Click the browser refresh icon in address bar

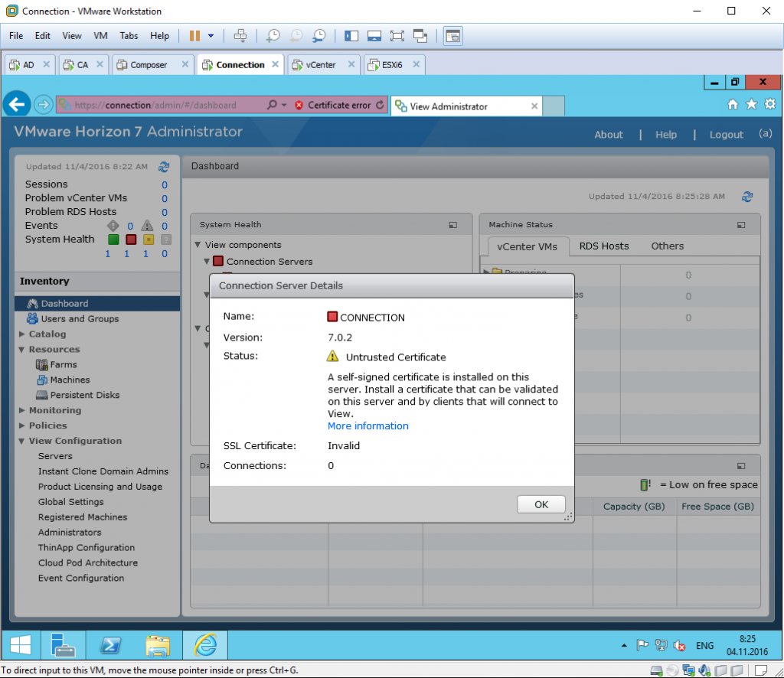380,105
